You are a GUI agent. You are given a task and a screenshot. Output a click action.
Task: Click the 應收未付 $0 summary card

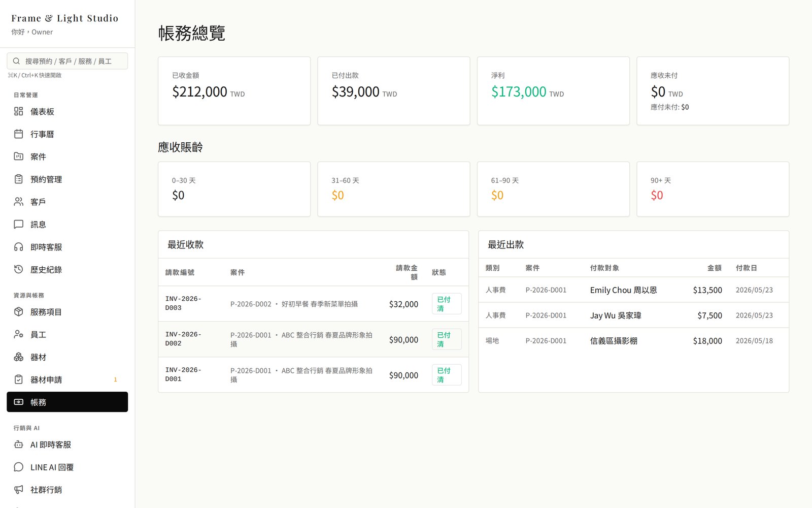point(713,91)
